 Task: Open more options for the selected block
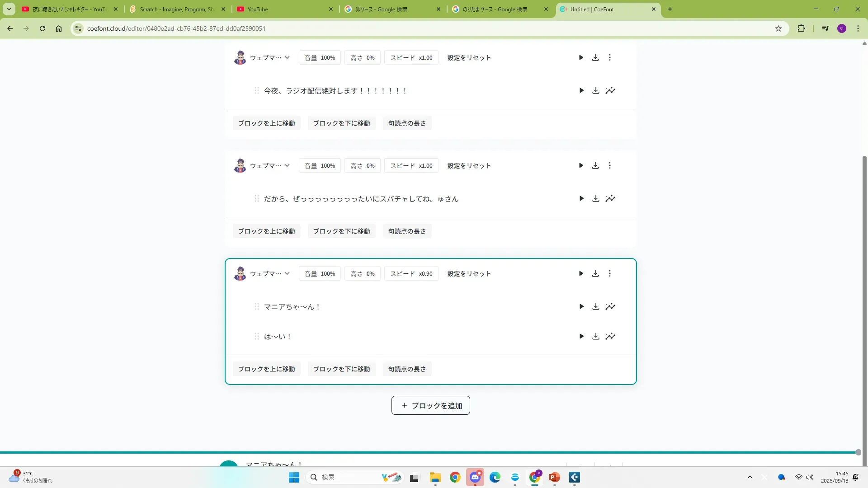[610, 273]
